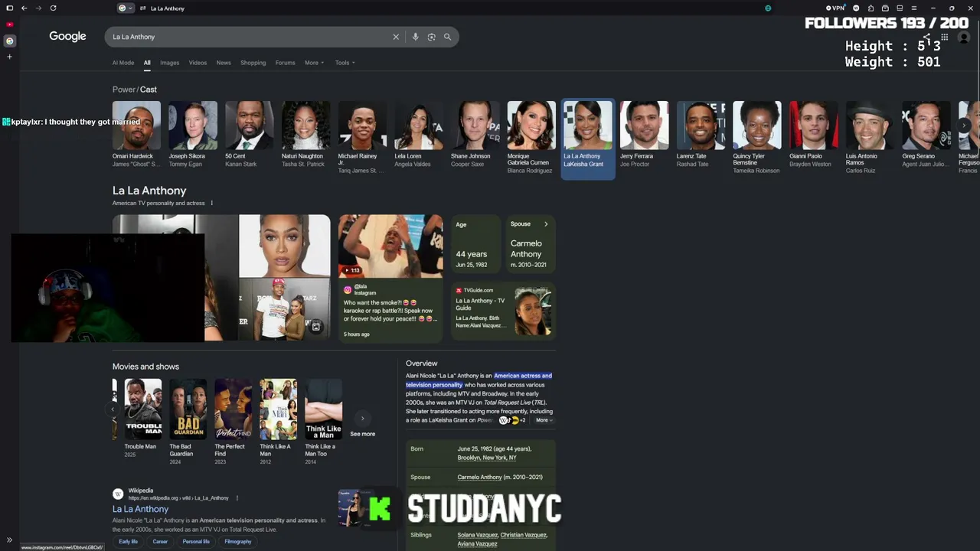980x551 pixels.
Task: Open the Brooklyn, New York, NY link
Action: coord(487,458)
